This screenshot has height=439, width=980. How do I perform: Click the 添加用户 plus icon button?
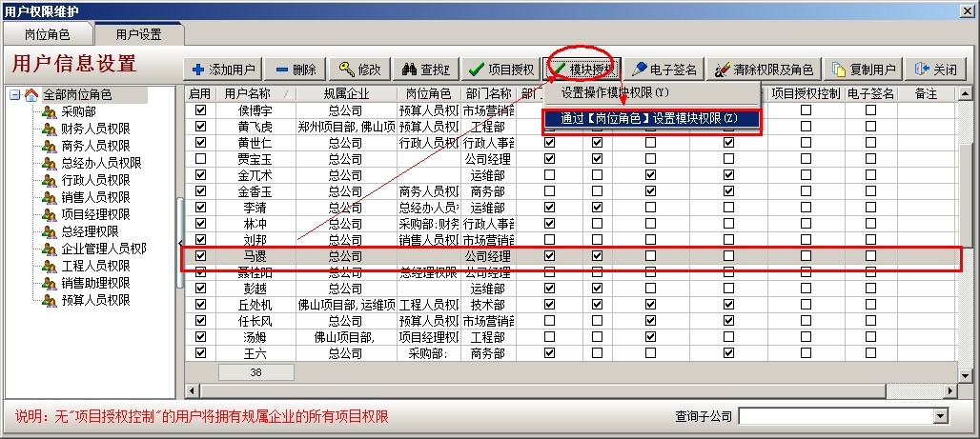(x=224, y=70)
